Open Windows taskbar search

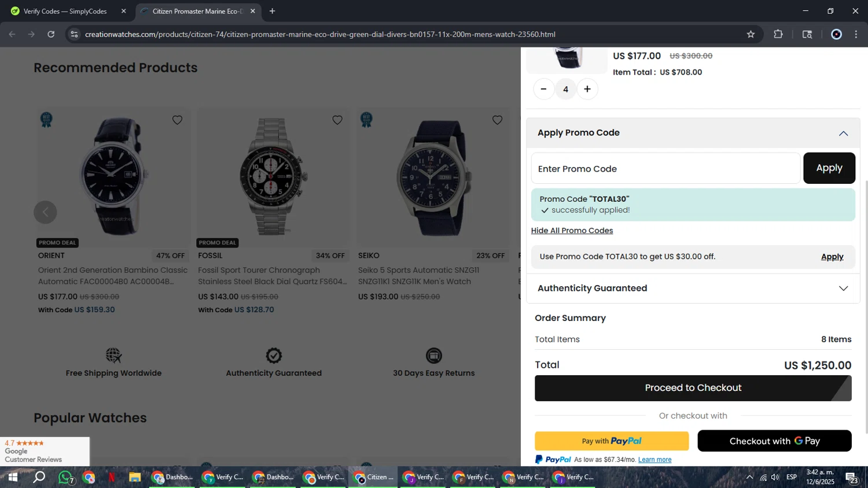pyautogui.click(x=39, y=477)
